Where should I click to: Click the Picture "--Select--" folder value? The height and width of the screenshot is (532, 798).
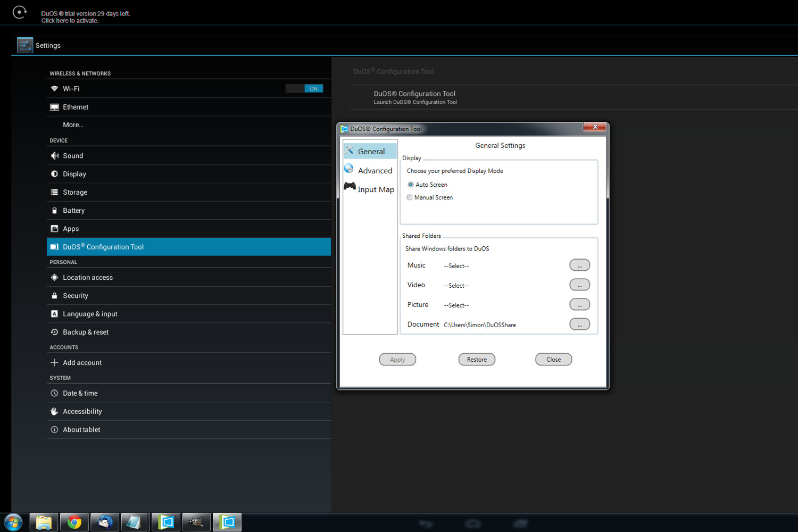coord(456,305)
